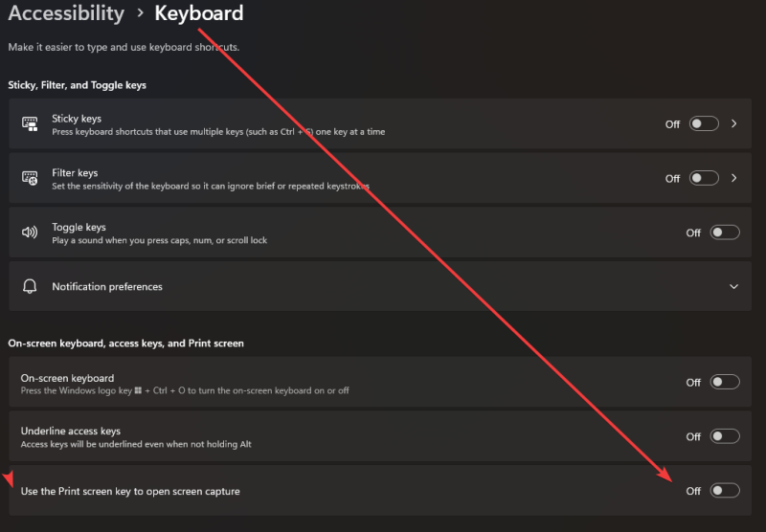Turn on the Sticky keys toggle
The height and width of the screenshot is (532, 766).
pyautogui.click(x=704, y=124)
